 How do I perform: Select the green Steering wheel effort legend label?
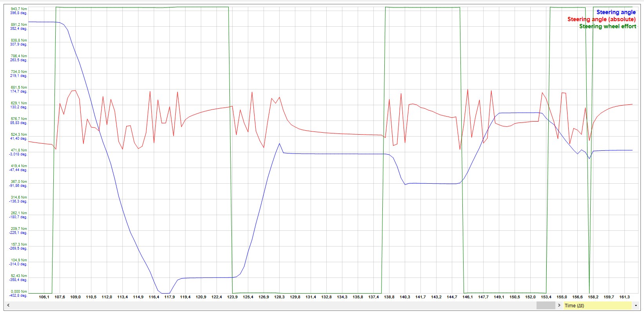pyautogui.click(x=608, y=26)
